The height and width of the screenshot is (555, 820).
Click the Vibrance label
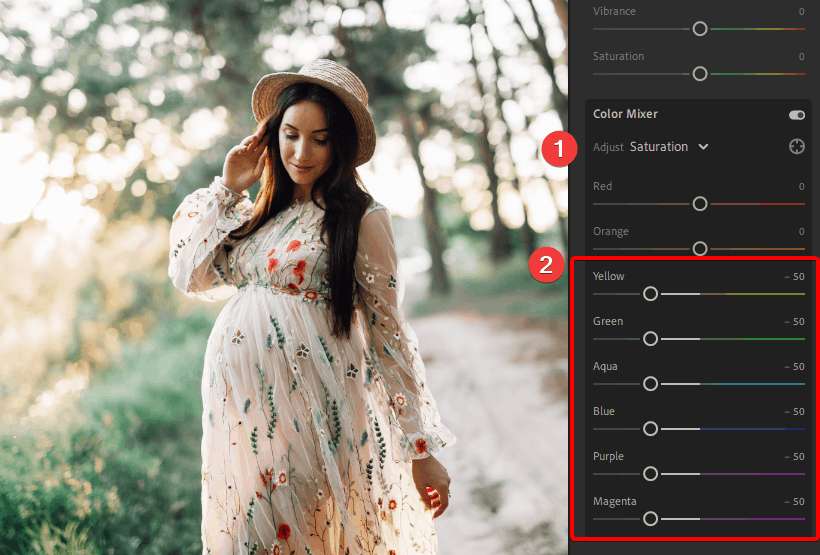(614, 10)
